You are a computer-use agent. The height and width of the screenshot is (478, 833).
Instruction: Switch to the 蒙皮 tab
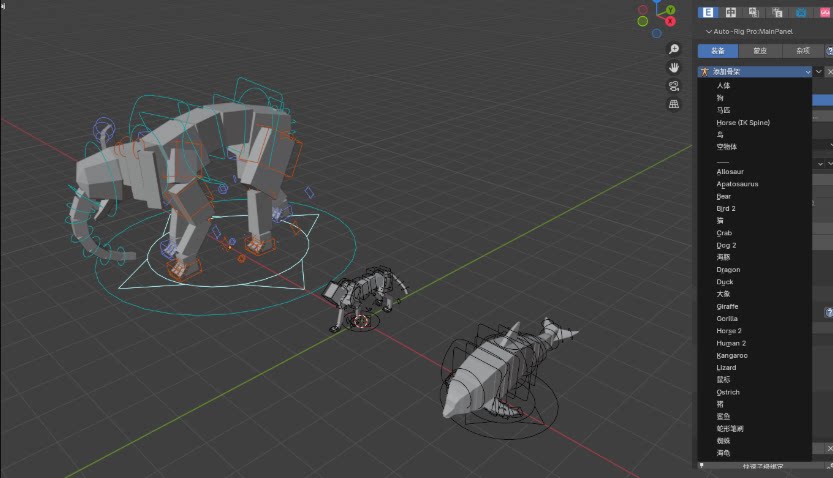[760, 51]
